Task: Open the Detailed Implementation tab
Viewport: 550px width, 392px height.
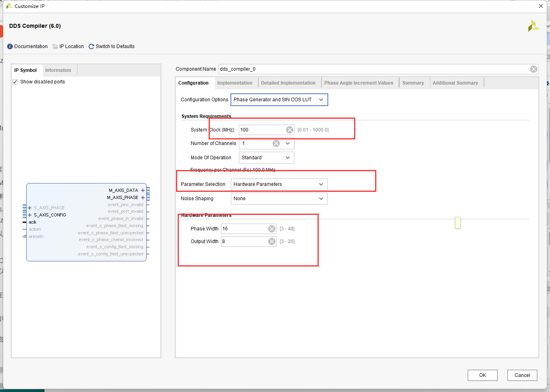Action: (x=288, y=83)
